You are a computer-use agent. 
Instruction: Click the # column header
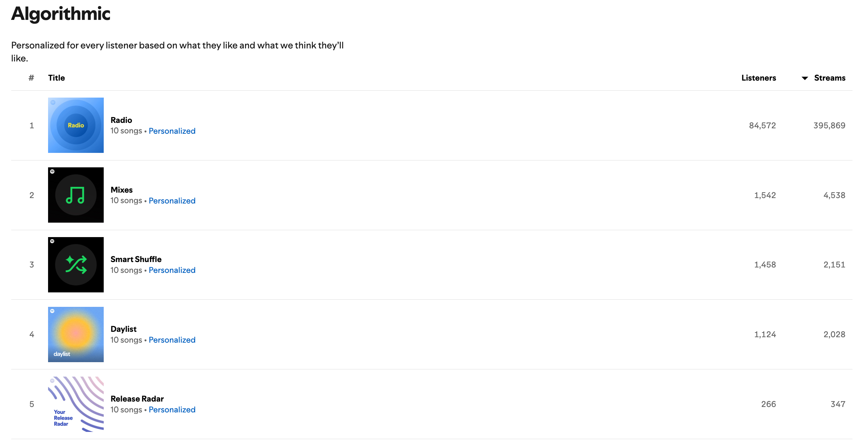pos(31,78)
